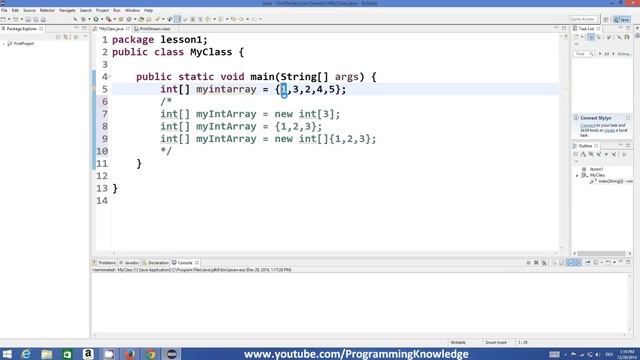The width and height of the screenshot is (640, 360).
Task: Click Display Selected Console monitor icon
Action: [x=596, y=262]
